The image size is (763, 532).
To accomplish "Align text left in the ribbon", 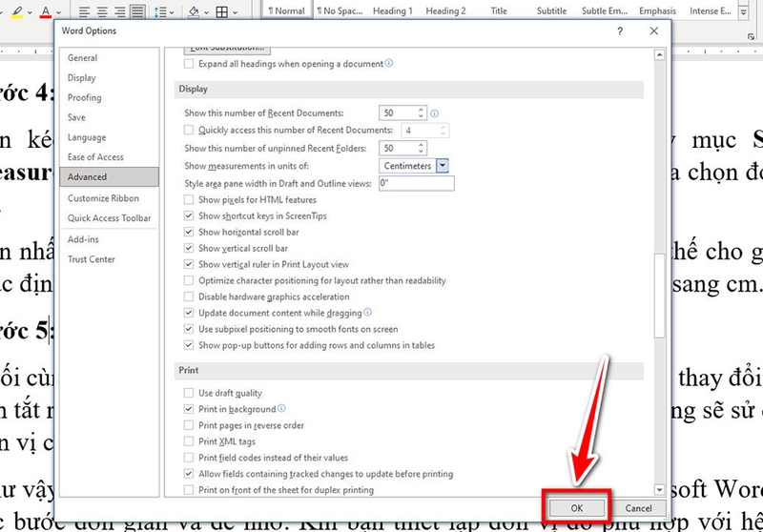I will tap(84, 11).
